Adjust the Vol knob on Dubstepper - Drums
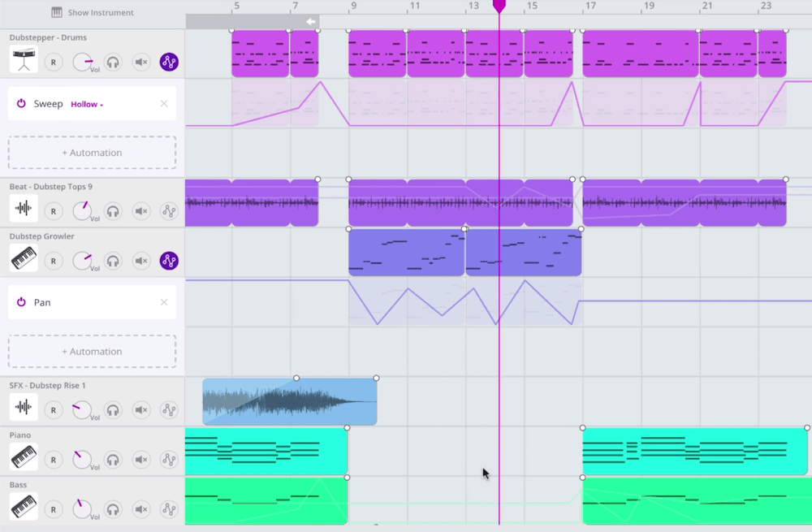 82,60
